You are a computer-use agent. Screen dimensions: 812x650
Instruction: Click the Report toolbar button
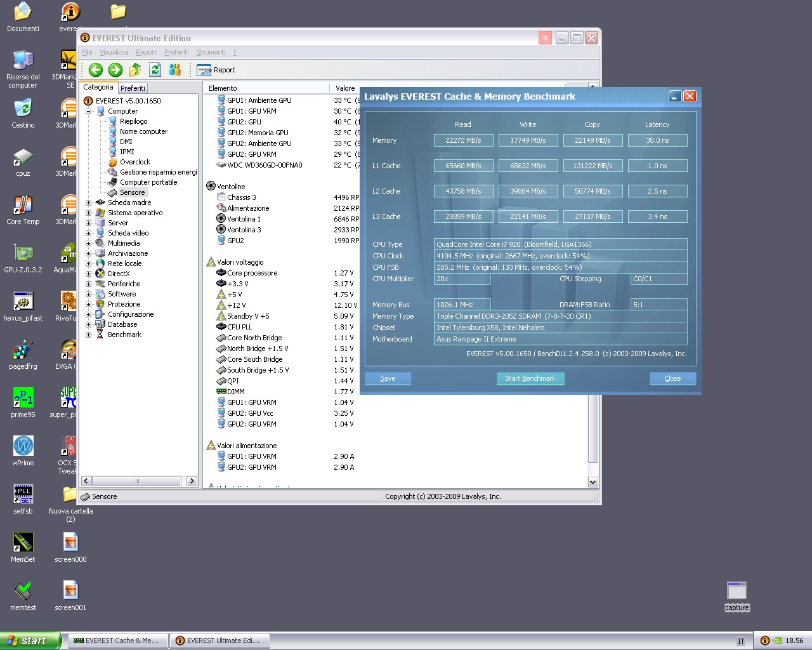tap(216, 70)
